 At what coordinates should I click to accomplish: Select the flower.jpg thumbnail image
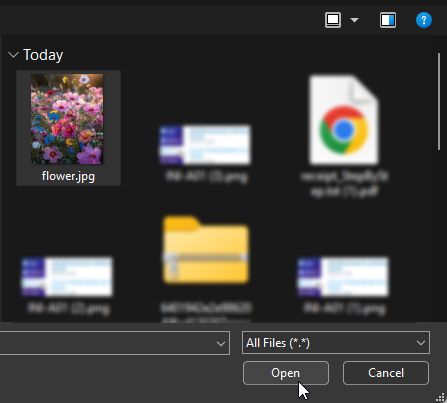67,119
